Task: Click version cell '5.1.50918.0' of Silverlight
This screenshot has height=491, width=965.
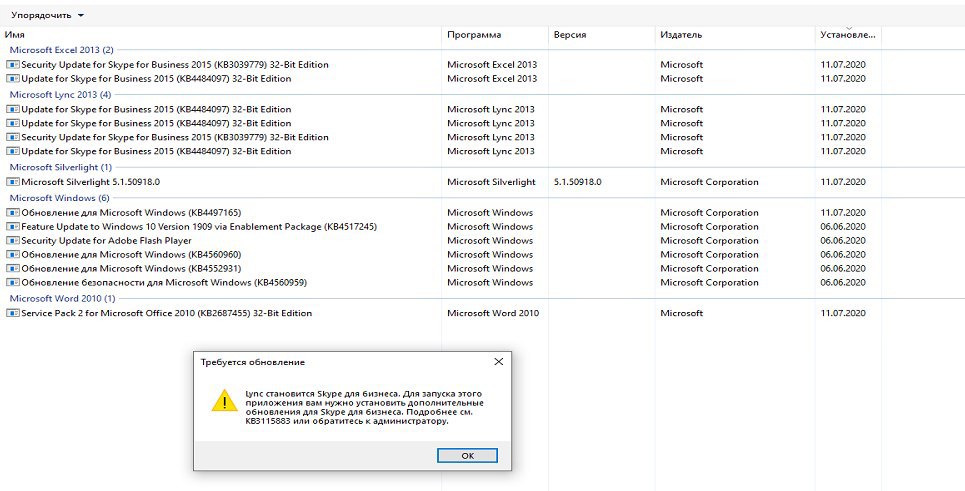Action: point(577,182)
